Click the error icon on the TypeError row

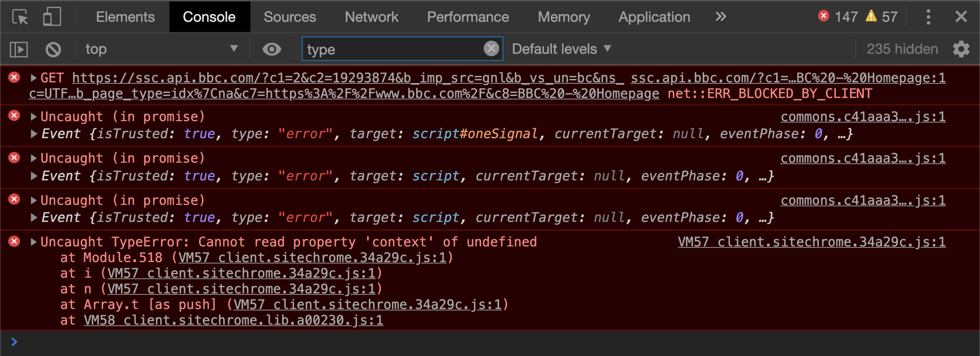click(15, 241)
